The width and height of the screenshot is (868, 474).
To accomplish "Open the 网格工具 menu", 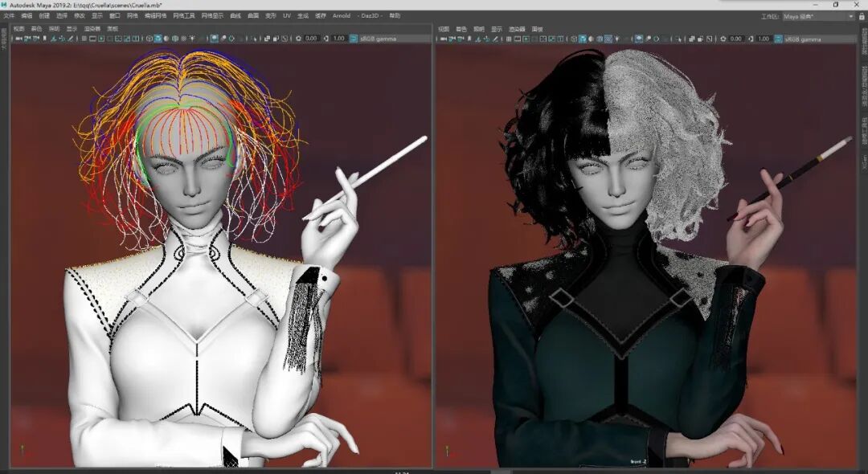I will click(x=184, y=16).
